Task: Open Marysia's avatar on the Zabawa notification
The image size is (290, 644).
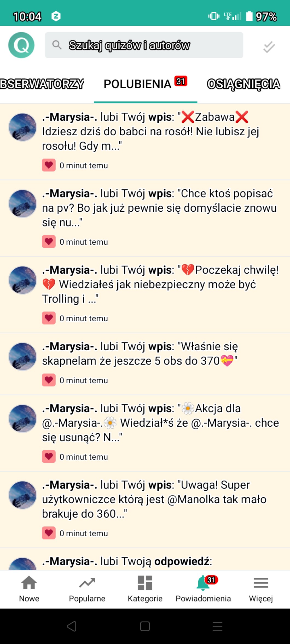Action: [x=22, y=127]
